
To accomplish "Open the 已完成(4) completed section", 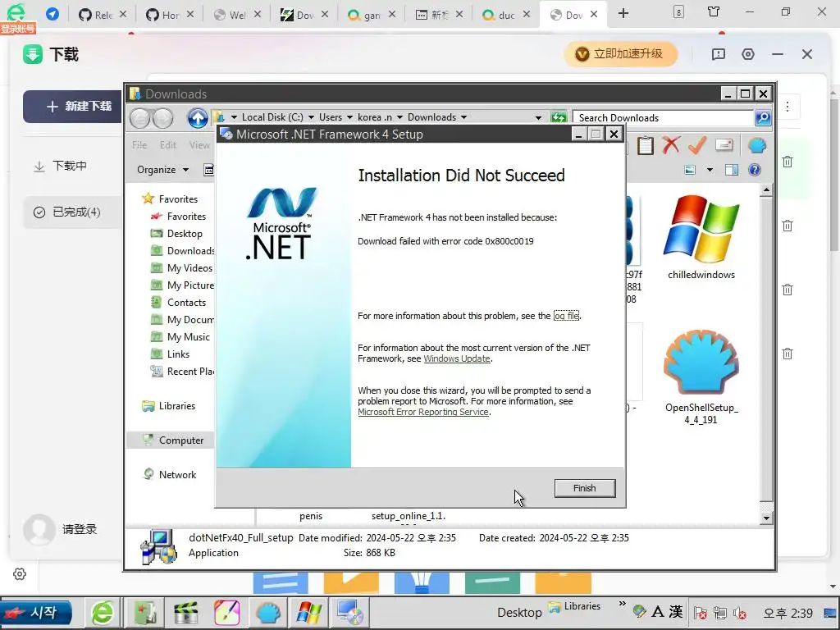I will click(72, 212).
